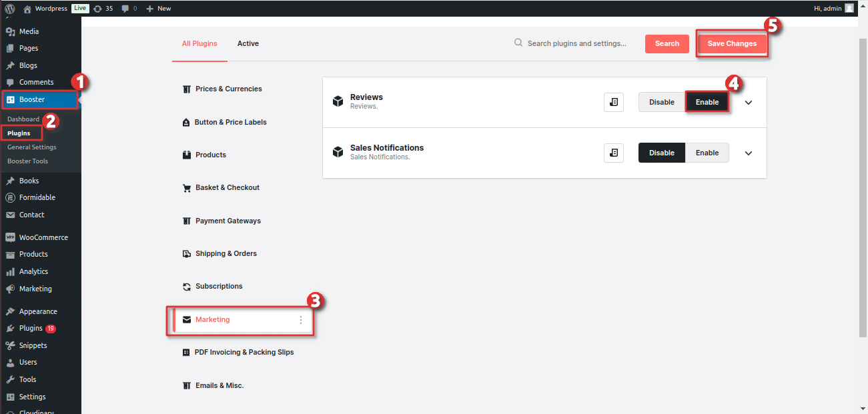
Task: Expand the Reviews row chevron
Action: [x=749, y=103]
